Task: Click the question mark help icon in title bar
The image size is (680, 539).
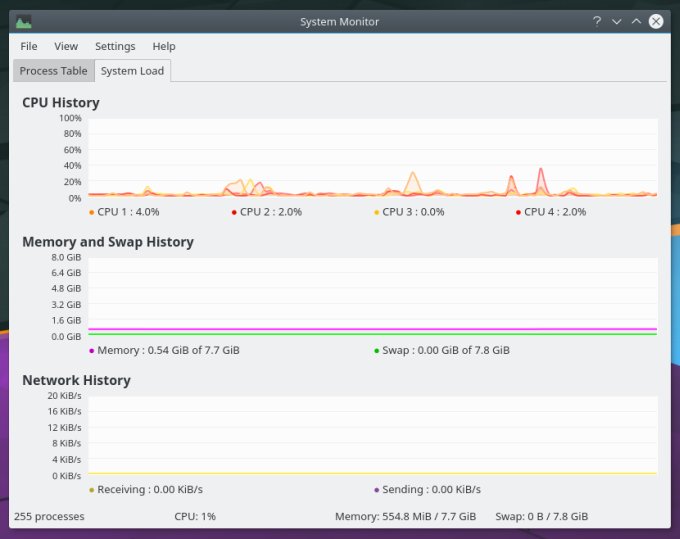Action: pyautogui.click(x=597, y=21)
